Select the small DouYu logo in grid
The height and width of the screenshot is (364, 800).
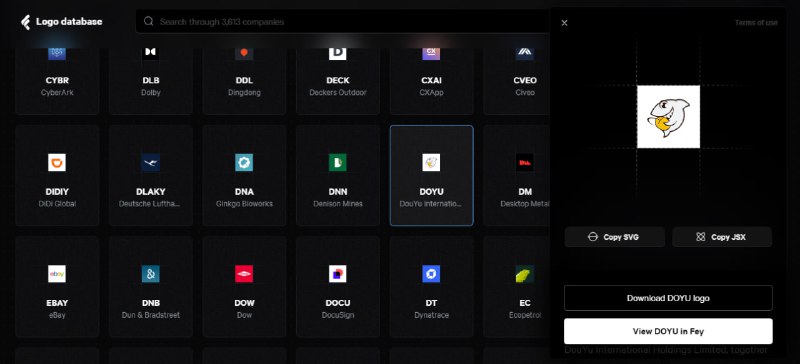point(431,162)
